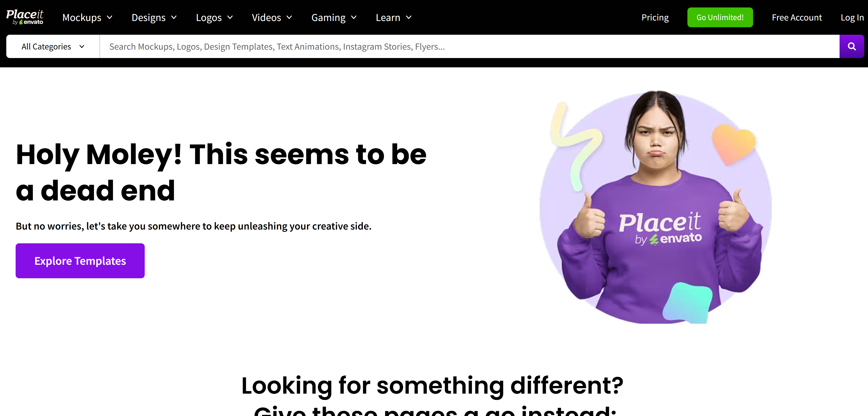Select the Free Account link
Viewport: 868px width, 416px height.
(x=796, y=17)
